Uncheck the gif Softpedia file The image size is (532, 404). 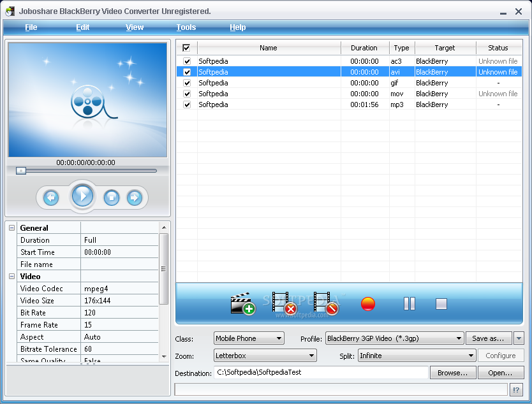coord(187,83)
